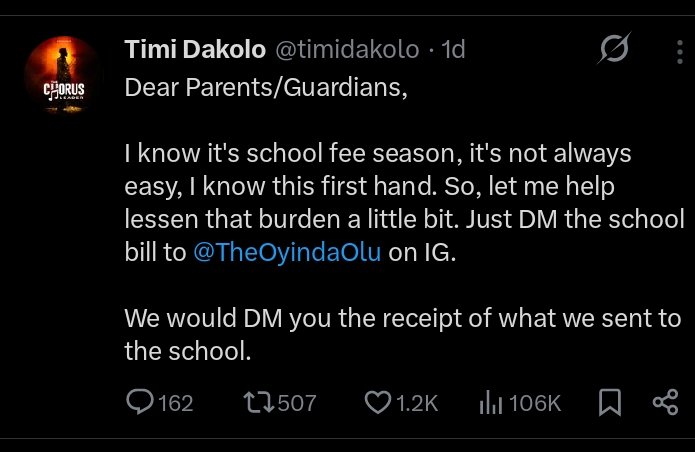Viewport: 695px width, 452px height.
Task: Click the 1.2K likes count
Action: click(x=416, y=403)
